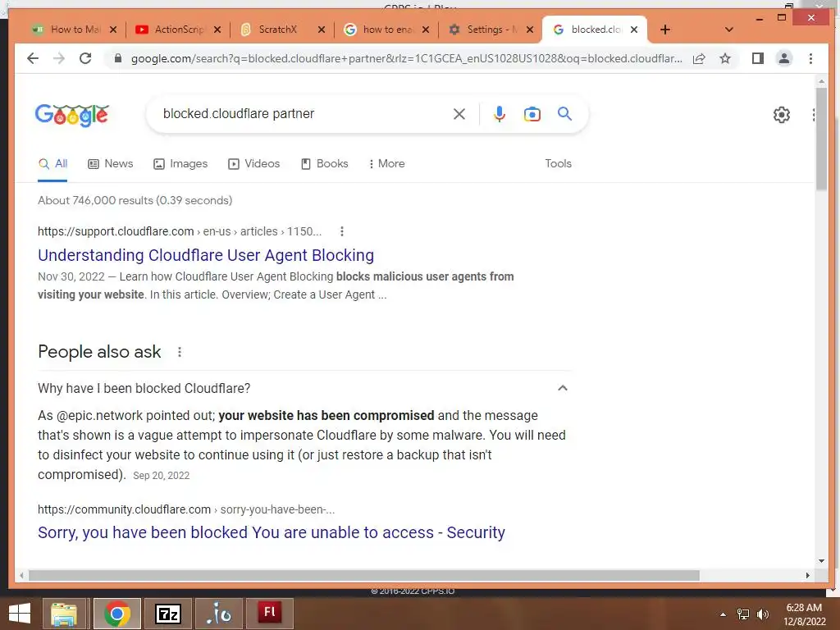This screenshot has width=840, height=630.
Task: Close the Settings tab
Action: pos(529,30)
